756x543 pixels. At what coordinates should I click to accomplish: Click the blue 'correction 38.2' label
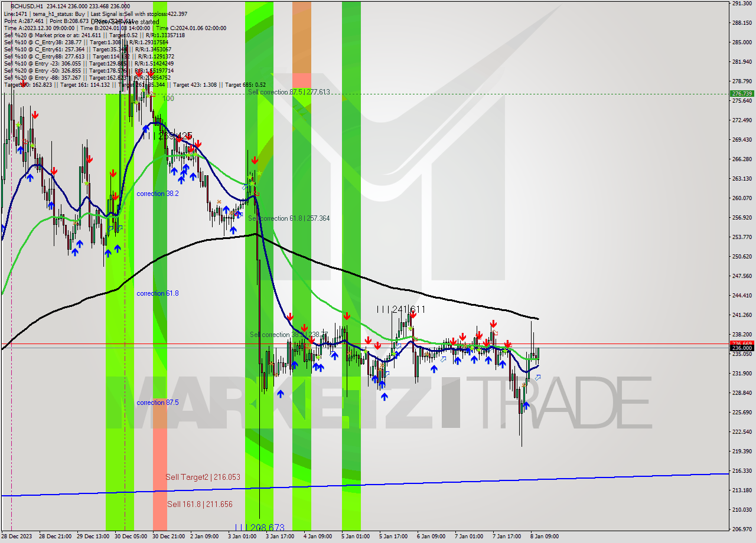pos(158,194)
